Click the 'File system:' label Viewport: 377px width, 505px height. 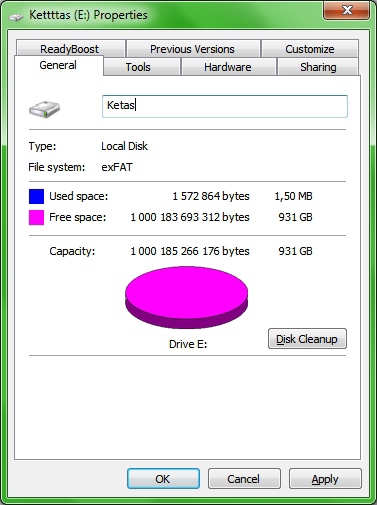tap(57, 167)
